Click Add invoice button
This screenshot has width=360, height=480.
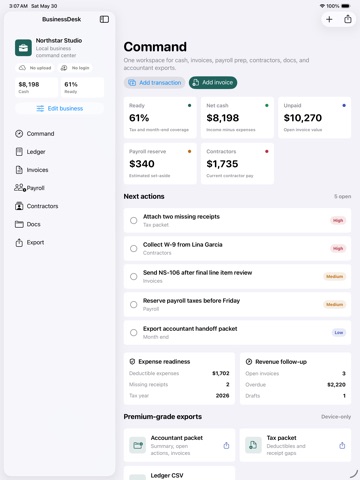click(x=213, y=83)
